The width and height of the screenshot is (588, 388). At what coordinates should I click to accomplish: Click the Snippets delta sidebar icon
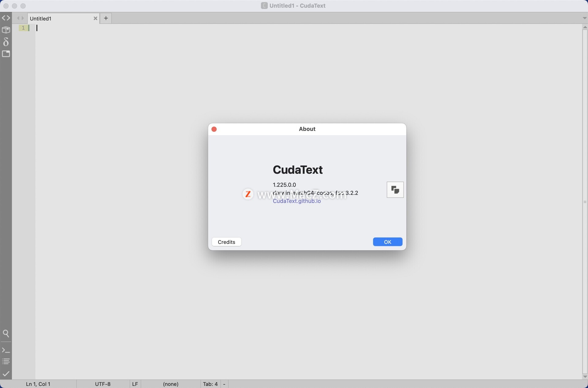6,42
